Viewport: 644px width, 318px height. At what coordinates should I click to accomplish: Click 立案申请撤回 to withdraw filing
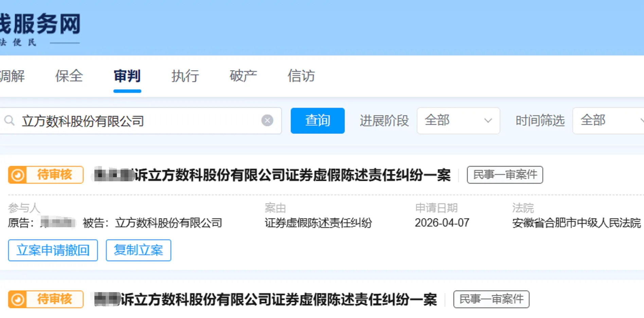53,250
